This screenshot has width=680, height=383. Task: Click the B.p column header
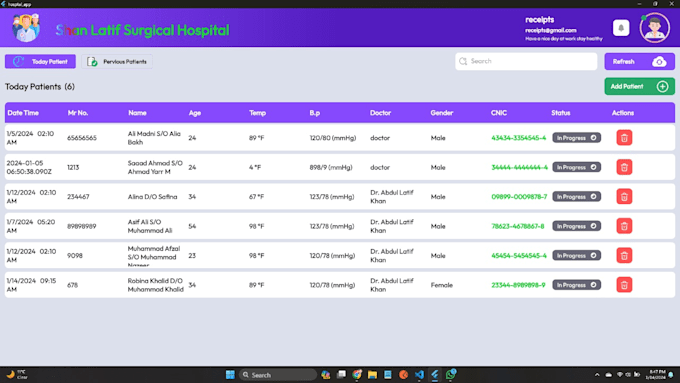(x=314, y=113)
